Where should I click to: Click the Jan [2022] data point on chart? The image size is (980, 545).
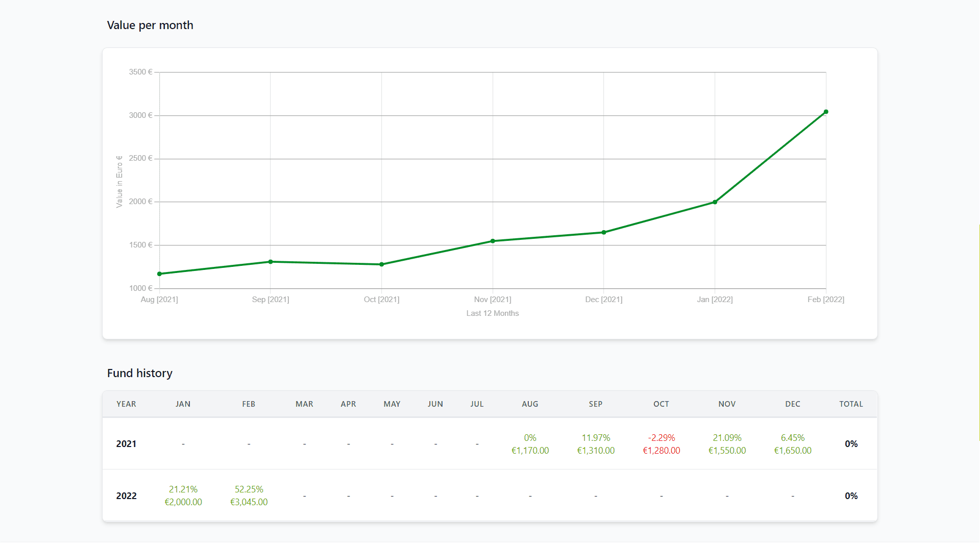[715, 202]
